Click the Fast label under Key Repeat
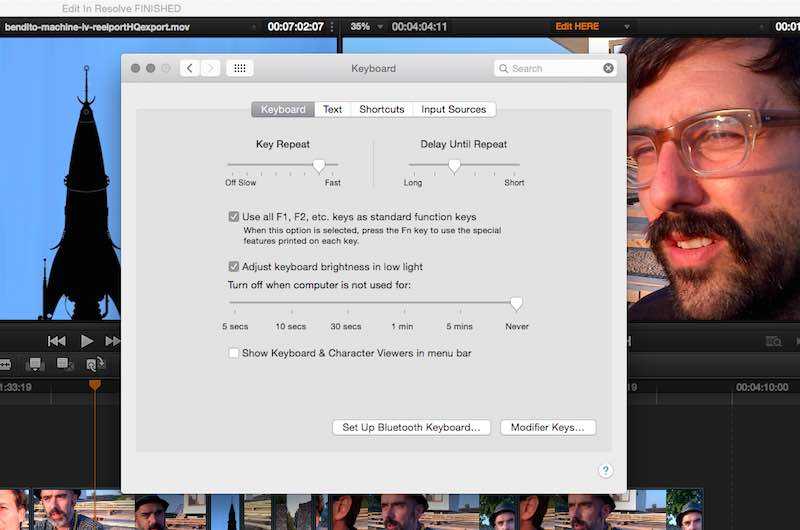Image resolution: width=800 pixels, height=530 pixels. coord(333,183)
